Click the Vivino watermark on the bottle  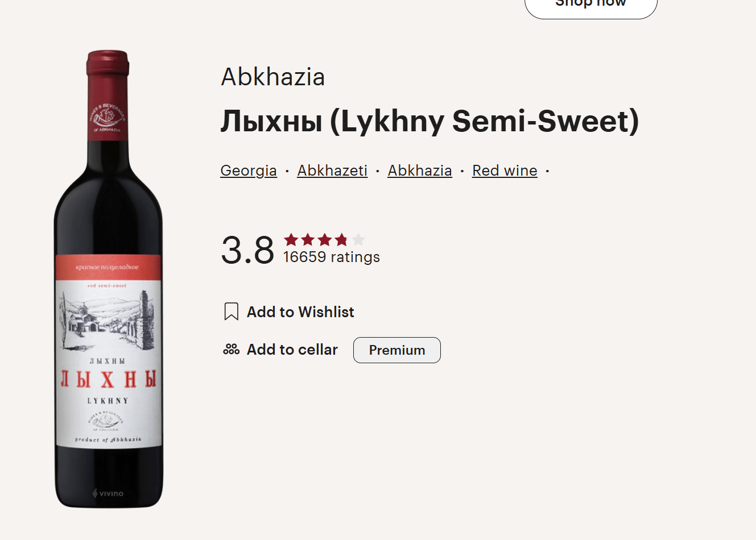(108, 493)
